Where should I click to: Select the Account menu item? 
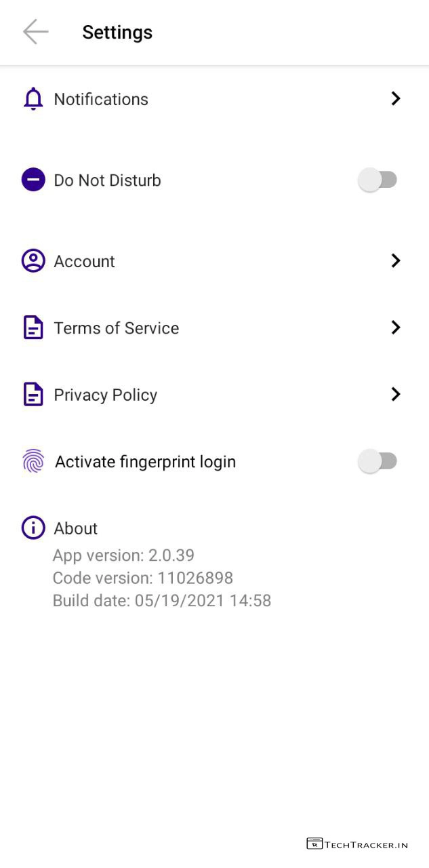[x=85, y=262]
